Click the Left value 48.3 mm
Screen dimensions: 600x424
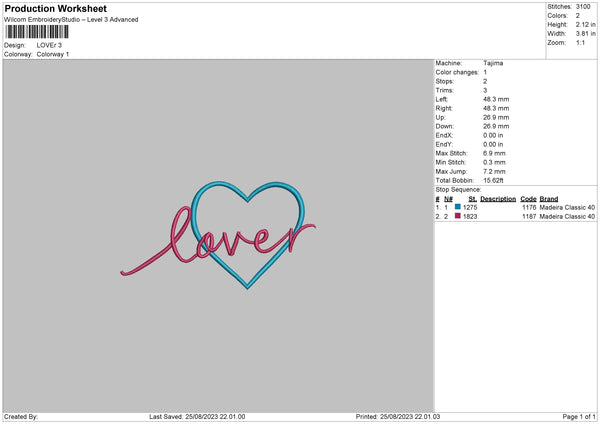pyautogui.click(x=496, y=99)
